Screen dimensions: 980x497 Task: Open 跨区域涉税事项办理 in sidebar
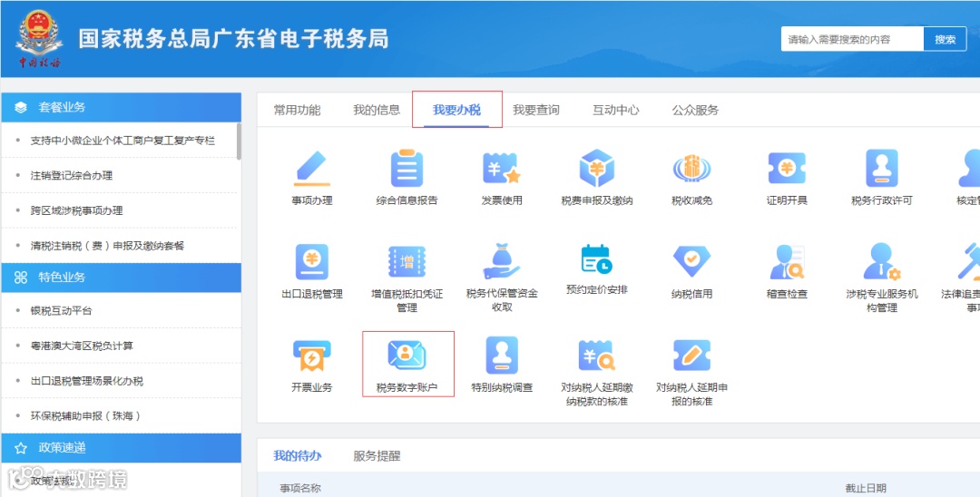tap(77, 210)
